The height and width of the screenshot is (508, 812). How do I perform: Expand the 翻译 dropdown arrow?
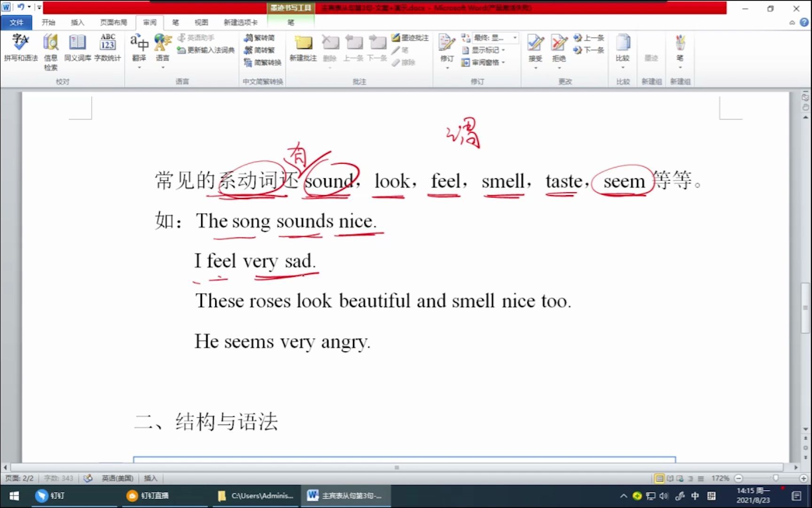click(139, 68)
